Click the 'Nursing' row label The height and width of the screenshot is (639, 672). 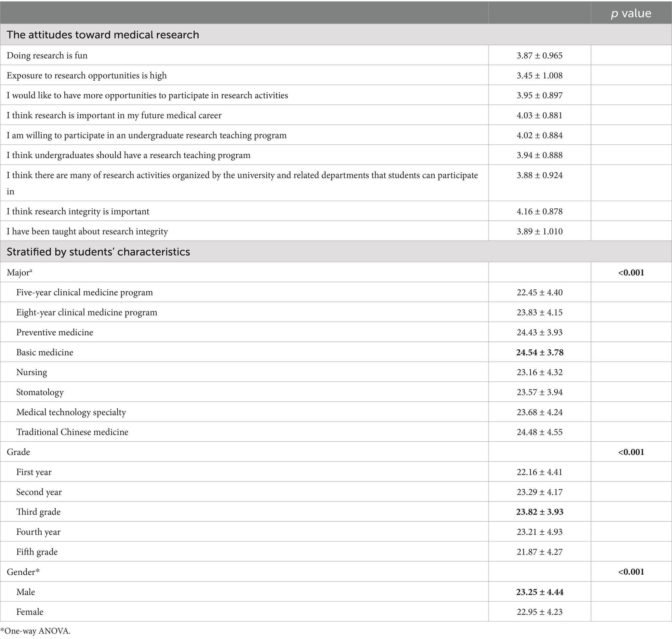(x=32, y=372)
